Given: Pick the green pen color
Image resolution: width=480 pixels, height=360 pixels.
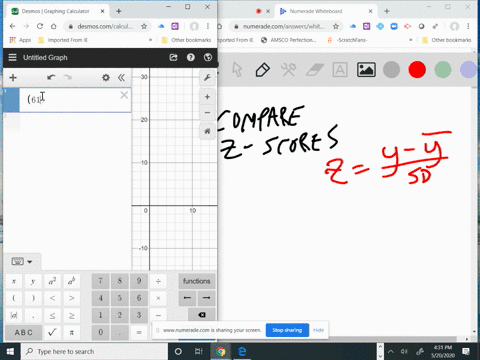Looking at the screenshot, I should 443,70.
